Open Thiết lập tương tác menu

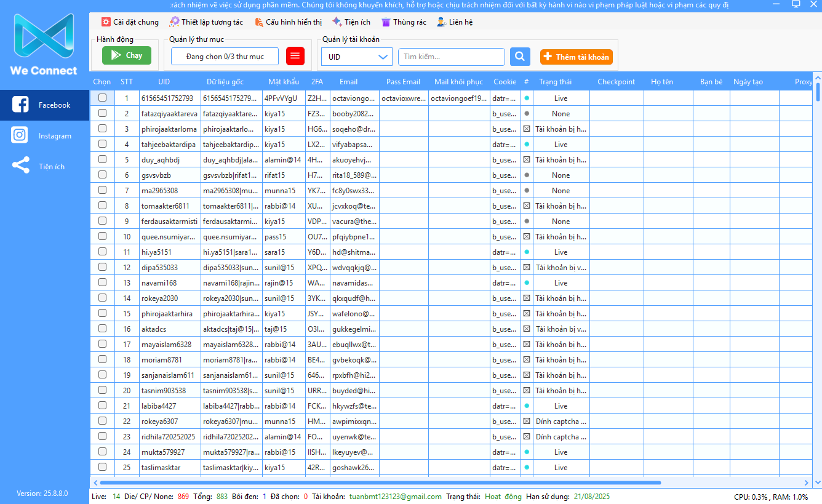pyautogui.click(x=206, y=22)
